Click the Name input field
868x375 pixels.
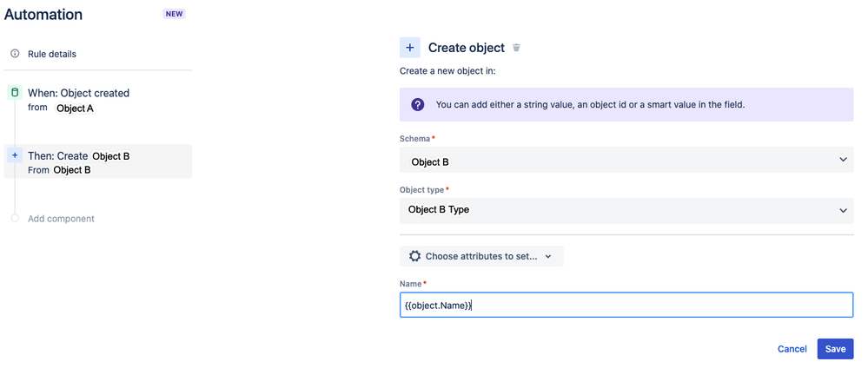tap(626, 305)
